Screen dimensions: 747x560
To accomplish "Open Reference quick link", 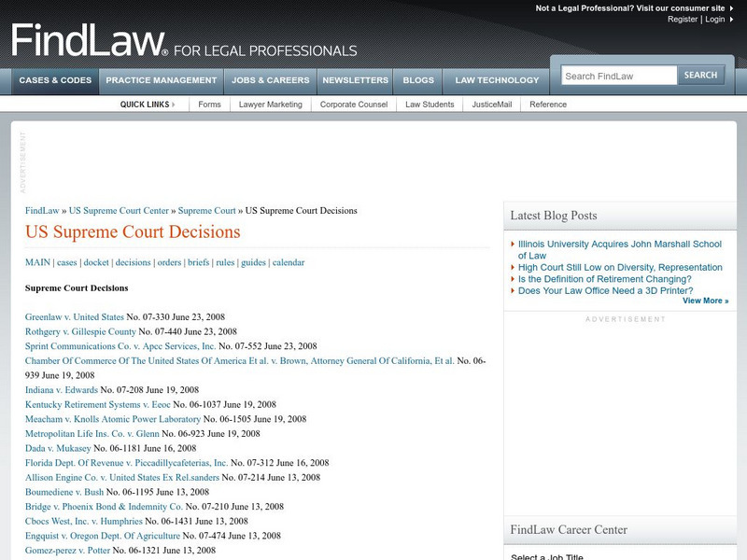I will tap(548, 105).
